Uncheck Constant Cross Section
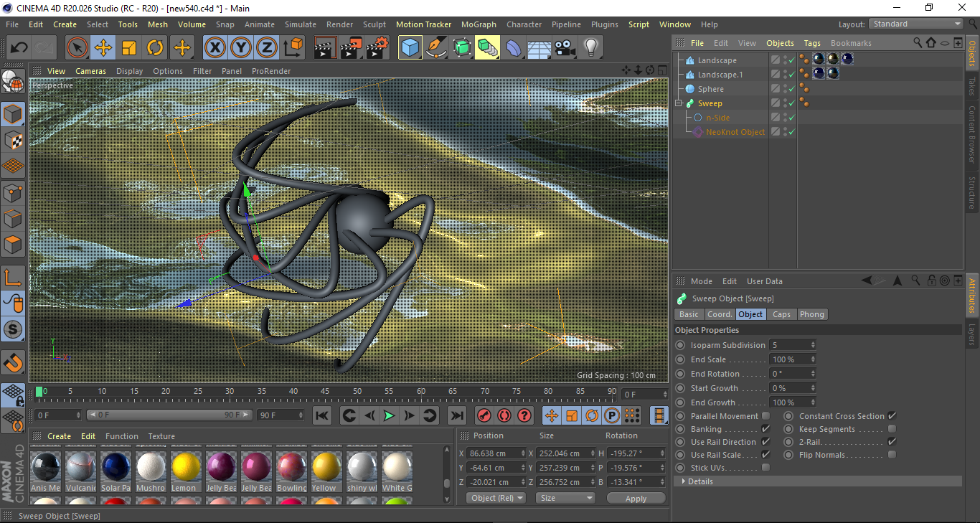The height and width of the screenshot is (523, 980). coord(892,416)
